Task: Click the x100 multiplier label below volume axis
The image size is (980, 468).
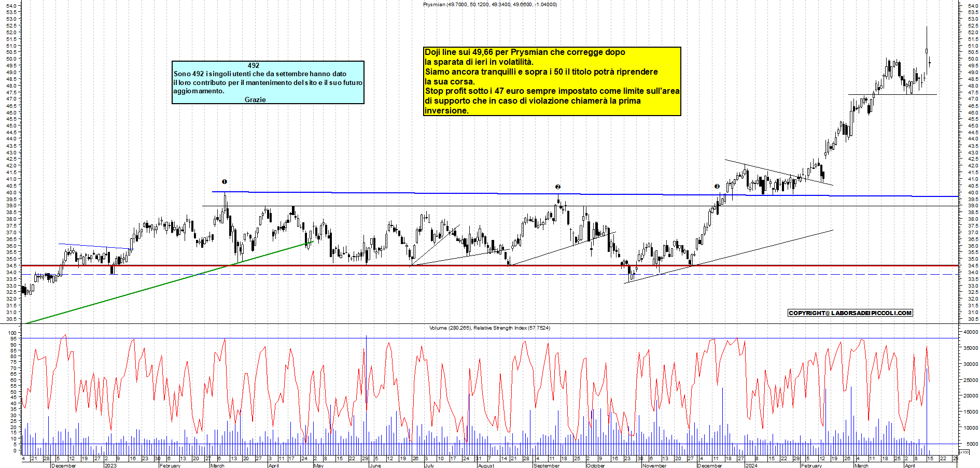Action: (x=964, y=452)
